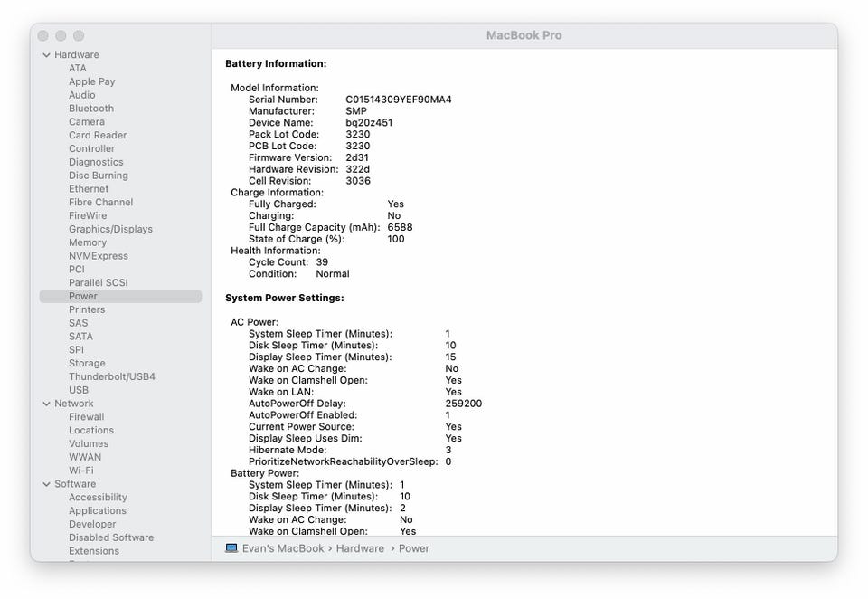Image resolution: width=868 pixels, height=599 pixels.
Task: Open Applications under Software
Action: [98, 511]
